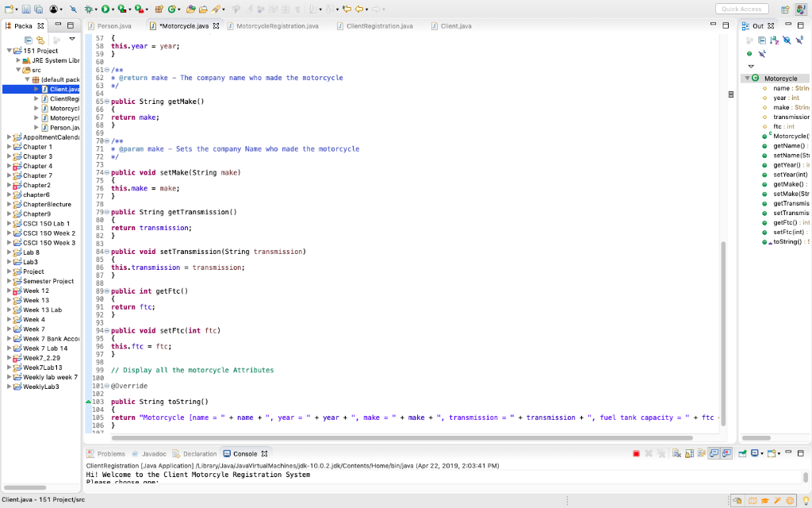Terminate the running process in the Console
Screen dimensions: 812x508
636,452
